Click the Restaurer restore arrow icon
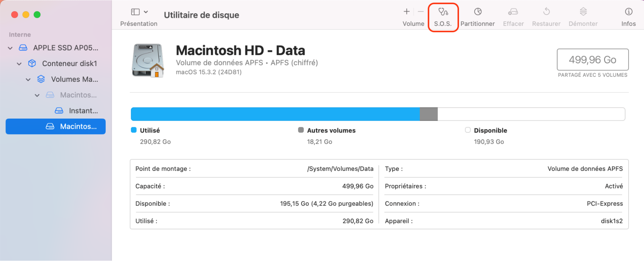This screenshot has height=261, width=644. pos(546,12)
